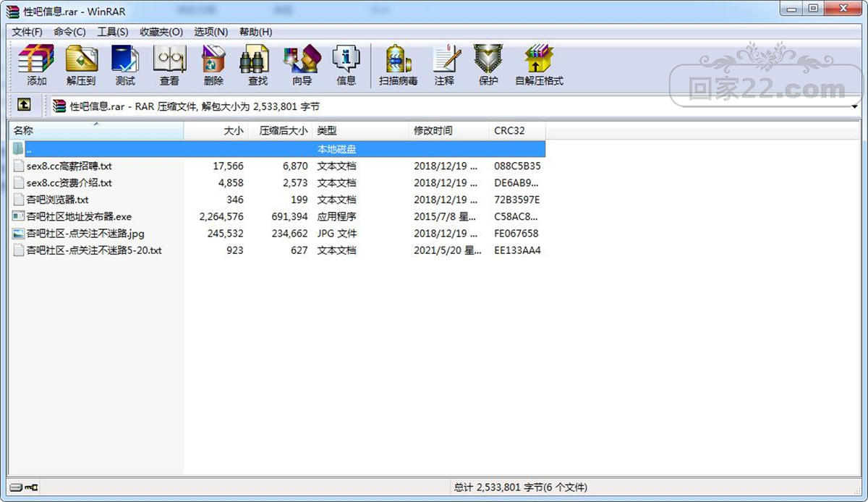Click the CRC32 value EE133AA4
Viewport: 868px width, 502px height.
[x=517, y=250]
